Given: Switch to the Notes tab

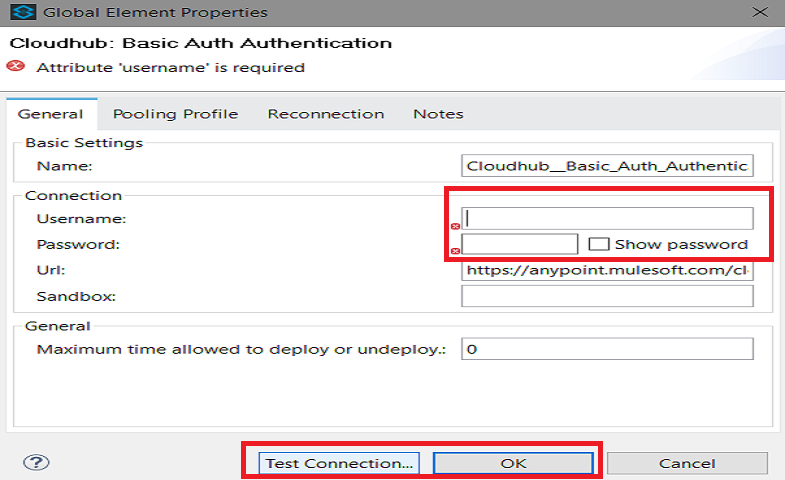Looking at the screenshot, I should pos(438,114).
